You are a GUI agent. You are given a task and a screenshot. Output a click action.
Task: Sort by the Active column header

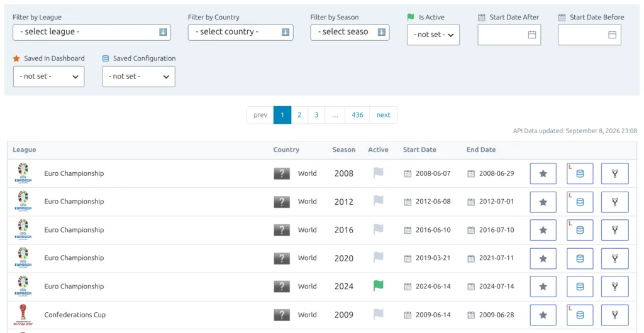[378, 150]
